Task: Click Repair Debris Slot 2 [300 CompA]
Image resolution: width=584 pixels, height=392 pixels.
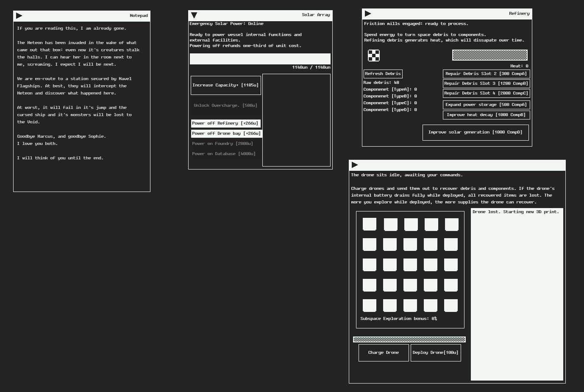Action: (486, 74)
